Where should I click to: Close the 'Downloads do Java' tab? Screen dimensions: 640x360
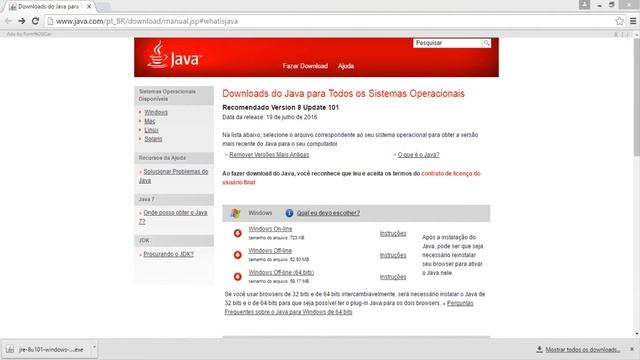pyautogui.click(x=89, y=7)
